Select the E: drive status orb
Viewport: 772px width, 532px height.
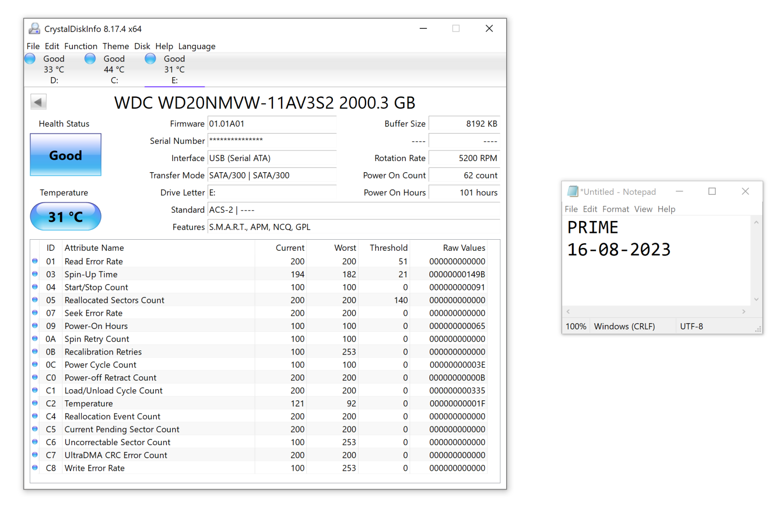coord(151,59)
